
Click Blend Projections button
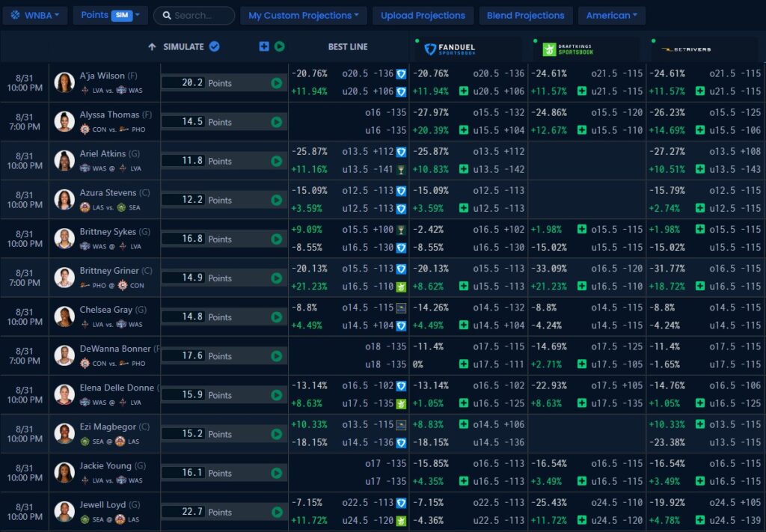tap(526, 16)
